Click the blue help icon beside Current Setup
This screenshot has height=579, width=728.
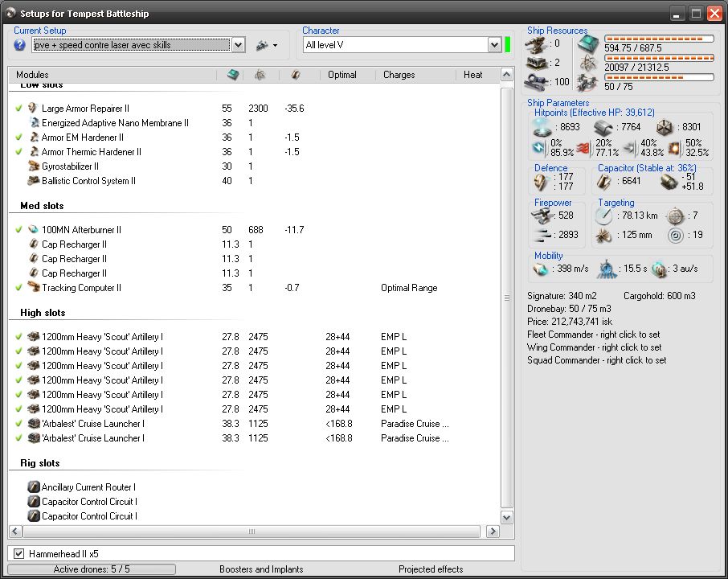pos(20,45)
